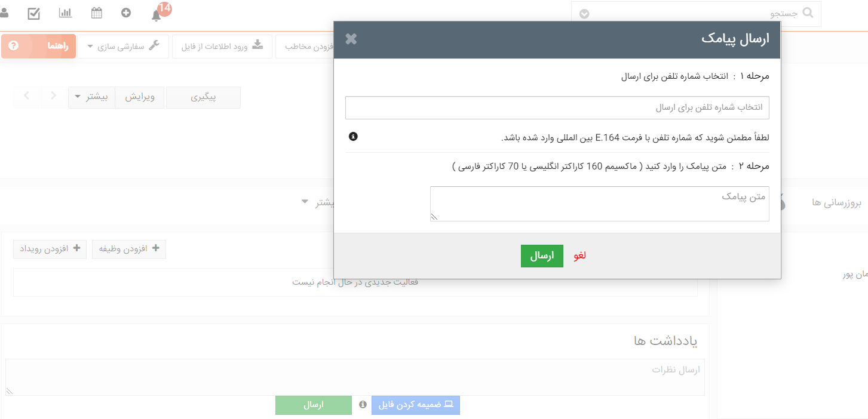Screen dimensions: 868x419
Task: Close the ارسال پیامک dialog with X
Action: 351,39
